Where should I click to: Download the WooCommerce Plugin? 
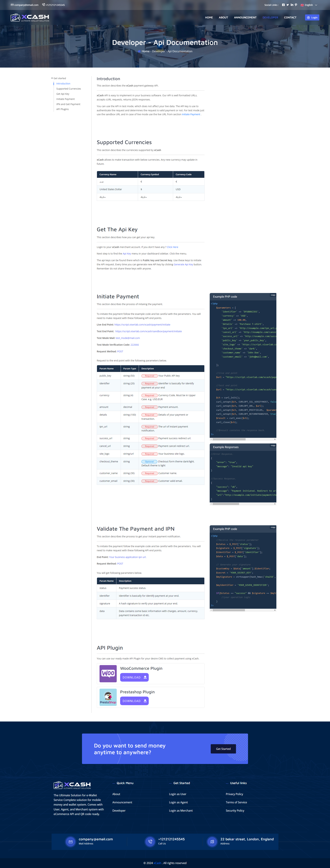[x=134, y=677]
